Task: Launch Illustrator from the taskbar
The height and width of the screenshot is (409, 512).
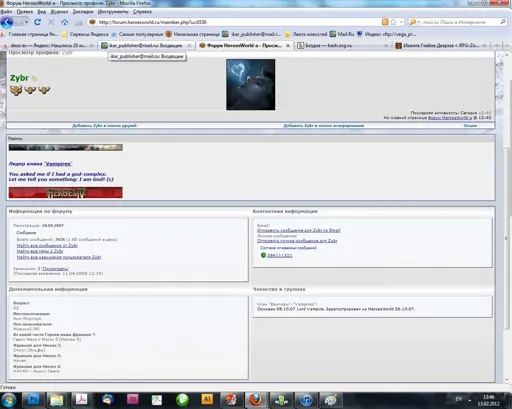Action: [207, 400]
